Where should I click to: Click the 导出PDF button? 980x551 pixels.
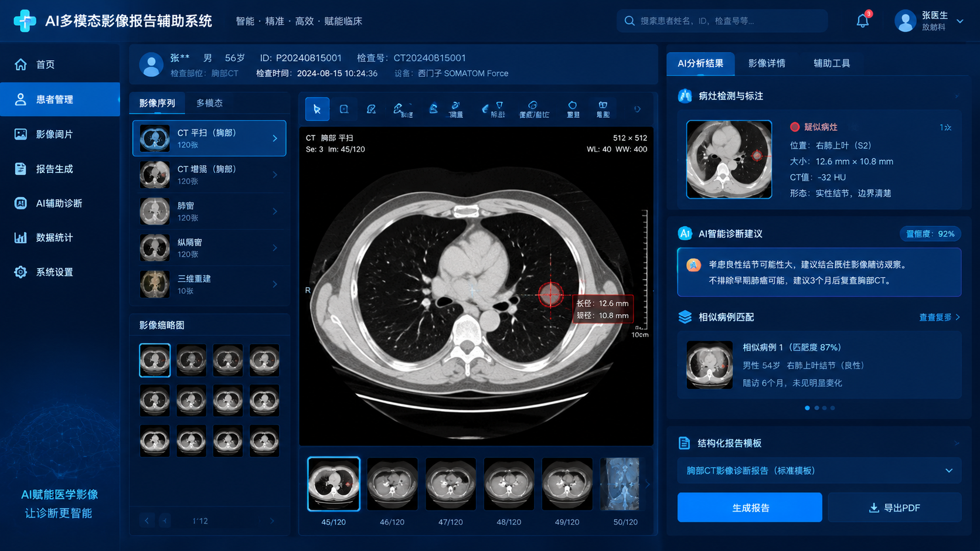click(894, 508)
